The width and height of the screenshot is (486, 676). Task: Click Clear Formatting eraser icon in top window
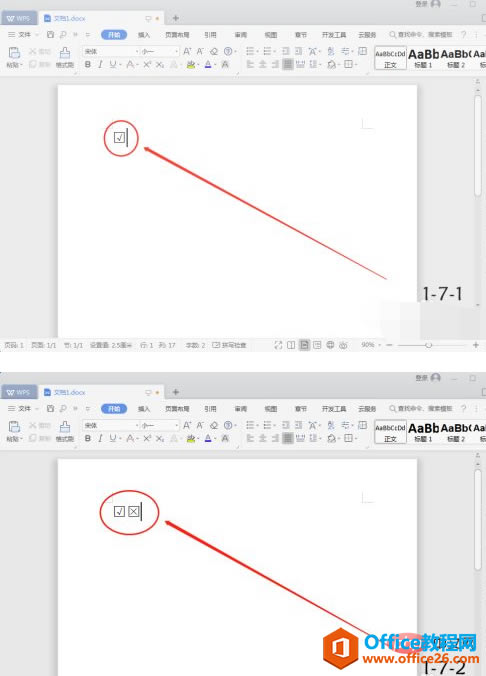[214, 51]
